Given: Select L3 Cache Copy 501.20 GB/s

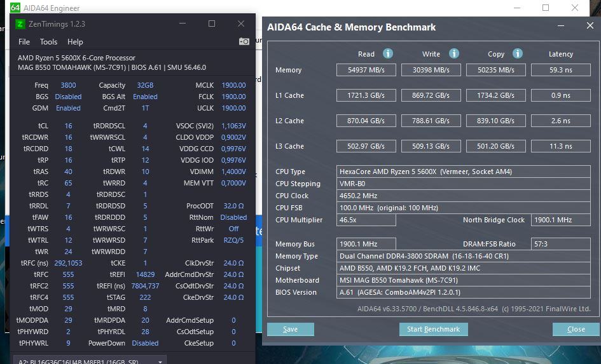Looking at the screenshot, I should tap(495, 146).
